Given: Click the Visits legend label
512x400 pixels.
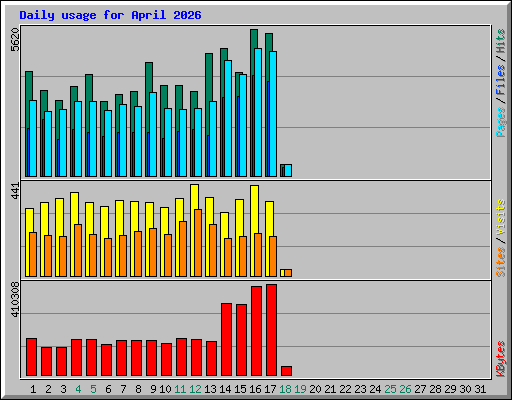Looking at the screenshot, I should tap(500, 217).
